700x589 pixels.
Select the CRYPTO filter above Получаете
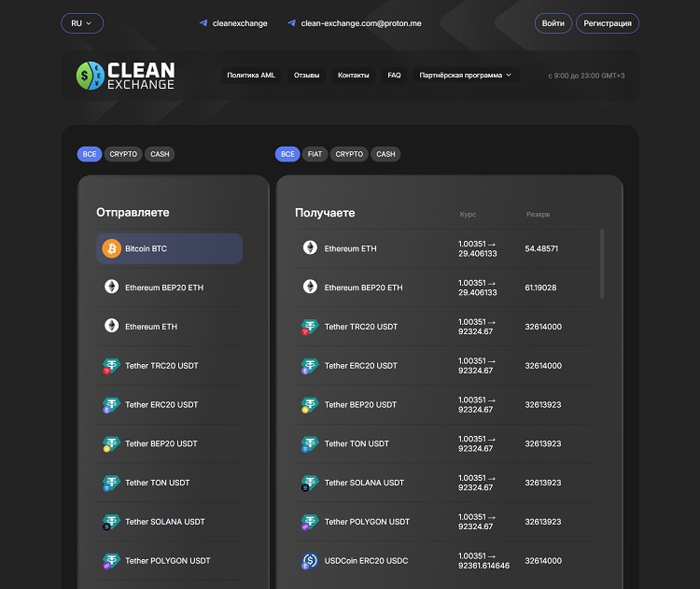pos(349,154)
